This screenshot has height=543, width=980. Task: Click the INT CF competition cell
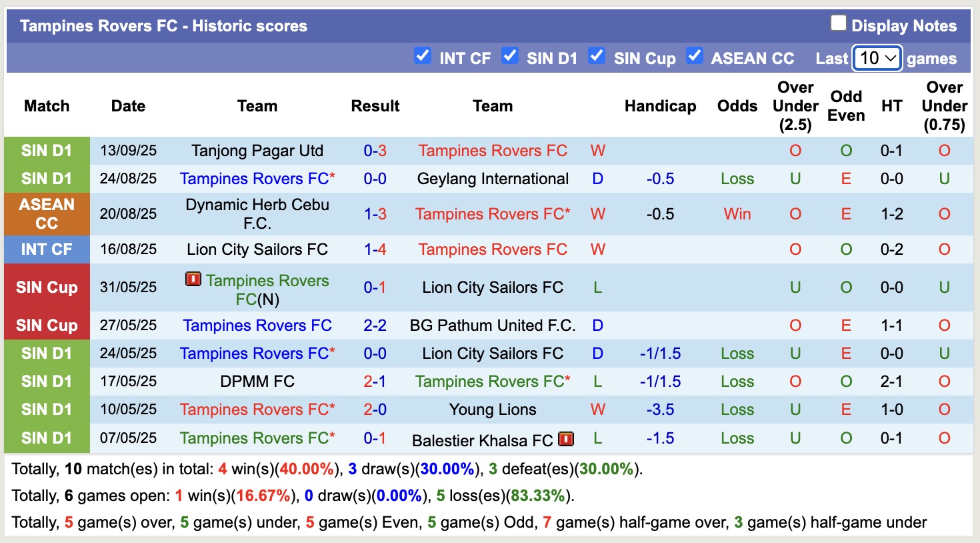47,249
